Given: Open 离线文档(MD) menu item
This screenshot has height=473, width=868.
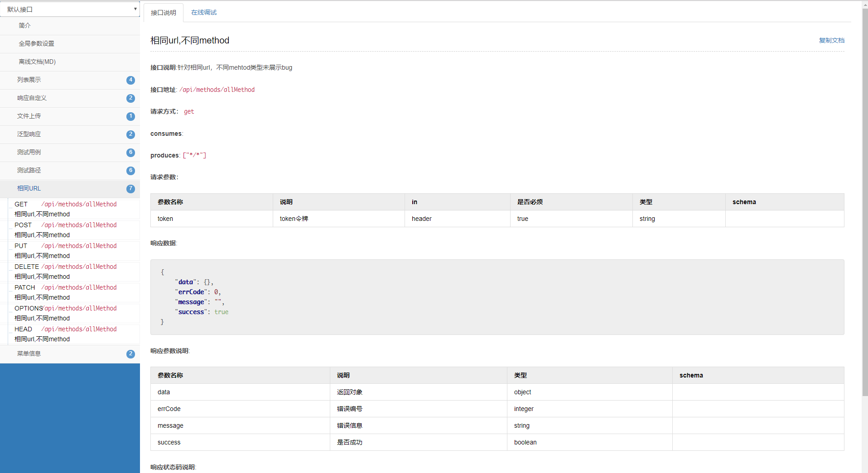Looking at the screenshot, I should 70,62.
